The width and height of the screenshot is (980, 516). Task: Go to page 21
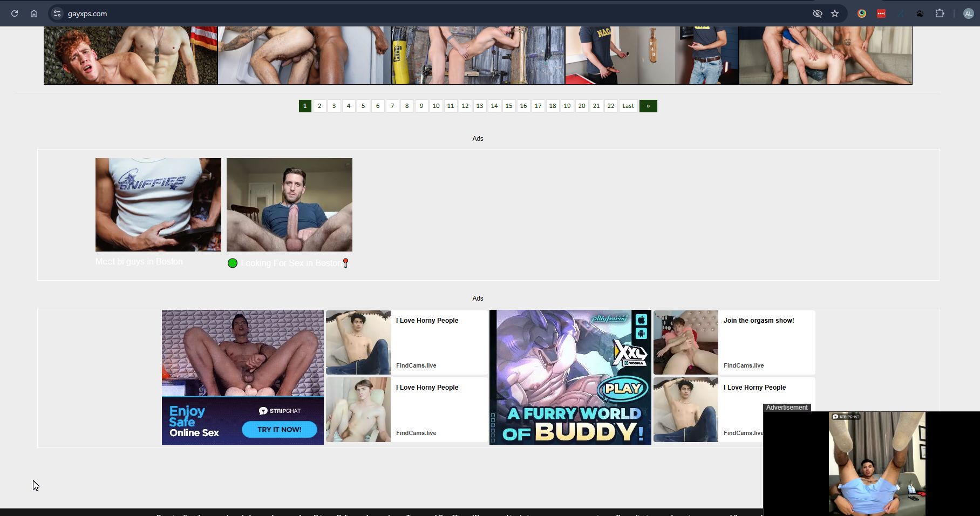tap(596, 106)
